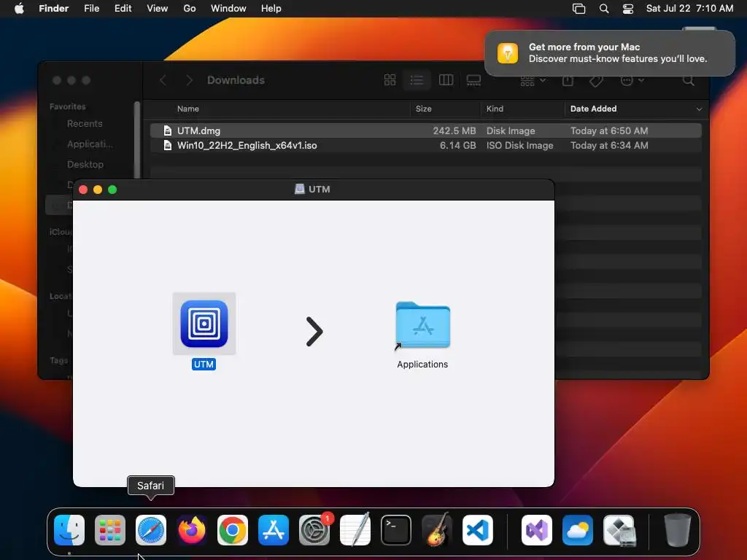Open System Settings from the Dock

pos(314,530)
